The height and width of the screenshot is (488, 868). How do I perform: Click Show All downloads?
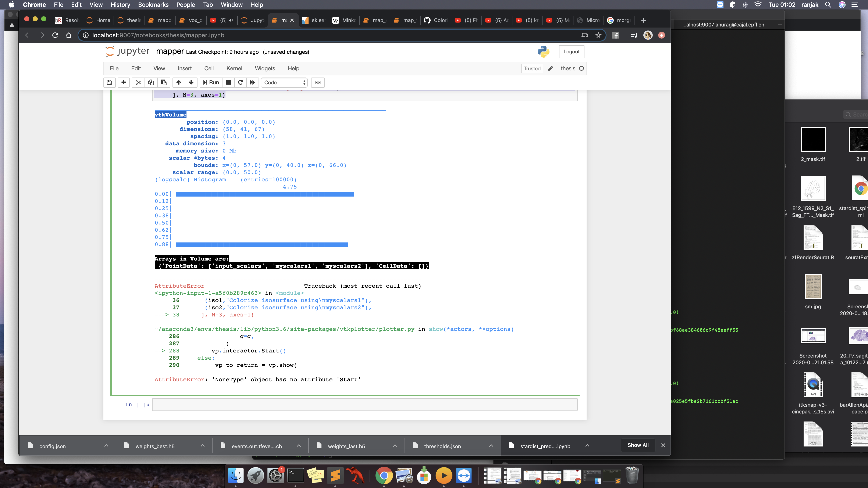(638, 445)
